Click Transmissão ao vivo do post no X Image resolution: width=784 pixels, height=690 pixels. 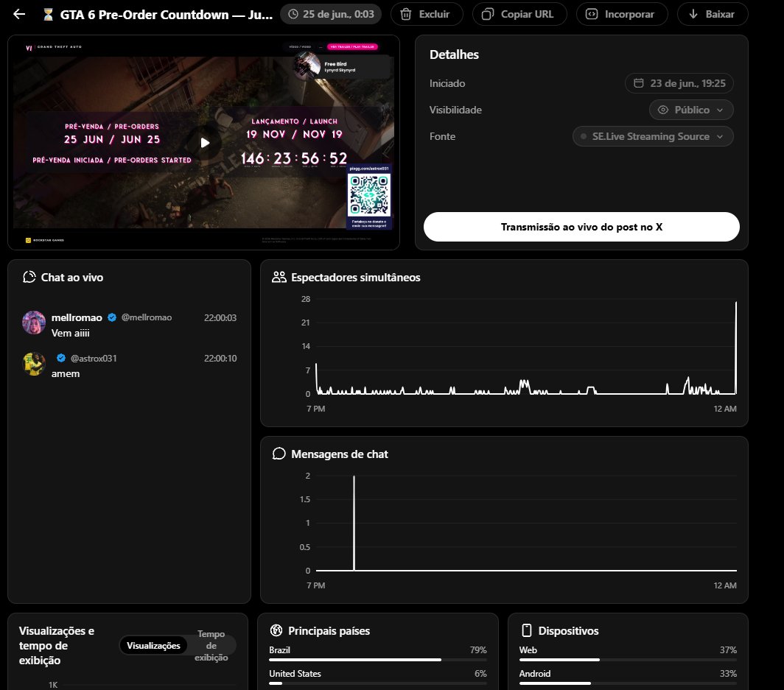tap(581, 227)
